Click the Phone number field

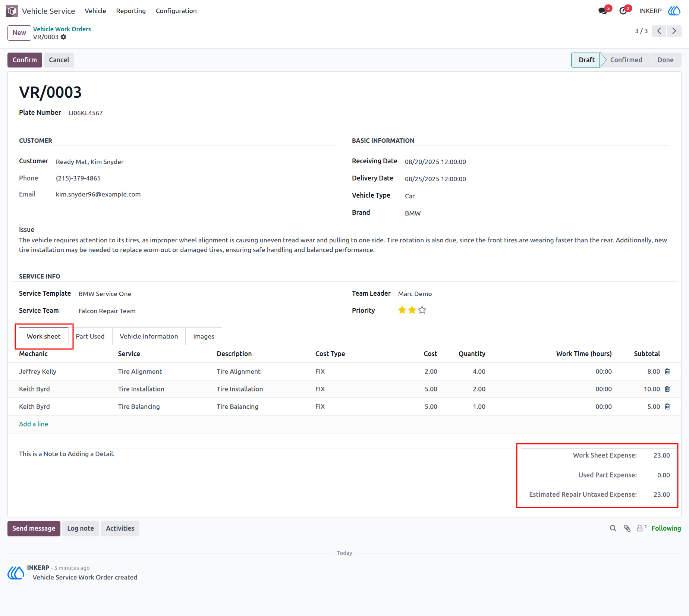tap(78, 178)
